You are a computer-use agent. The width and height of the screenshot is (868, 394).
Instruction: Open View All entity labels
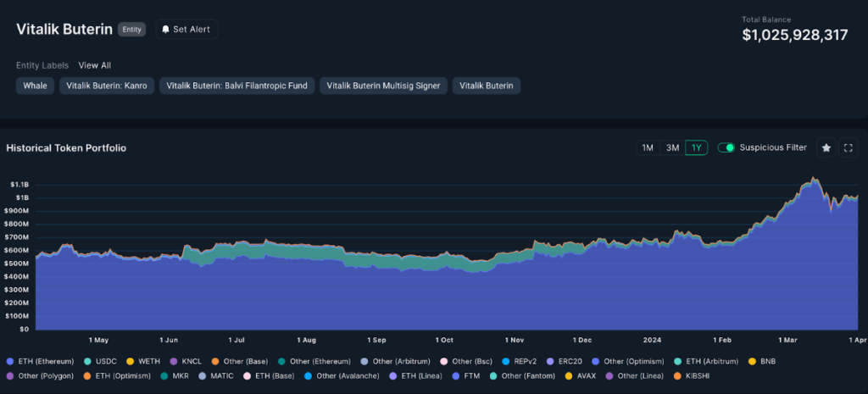click(x=95, y=65)
